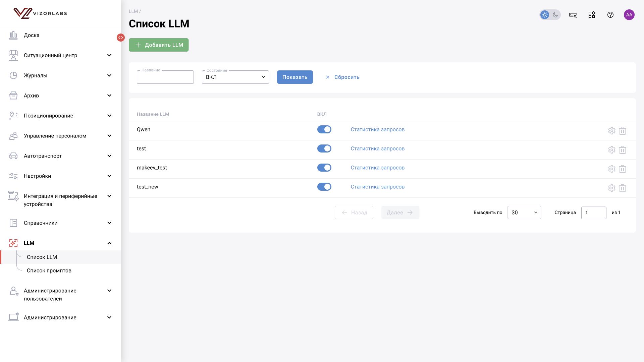The height and width of the screenshot is (362, 644).
Task: Open settings gear for test_new row
Action: (611, 188)
